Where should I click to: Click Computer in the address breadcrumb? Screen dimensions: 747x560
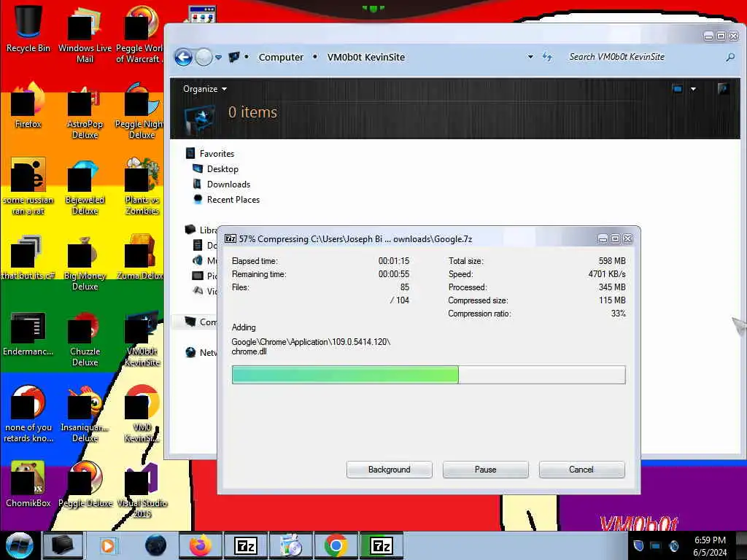[281, 57]
